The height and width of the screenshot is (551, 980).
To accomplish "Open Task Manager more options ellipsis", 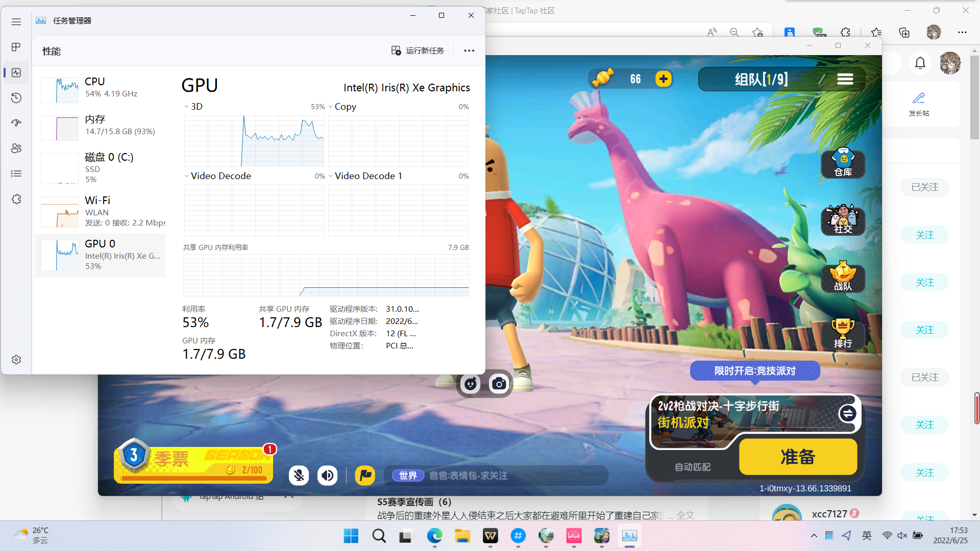I will [469, 51].
